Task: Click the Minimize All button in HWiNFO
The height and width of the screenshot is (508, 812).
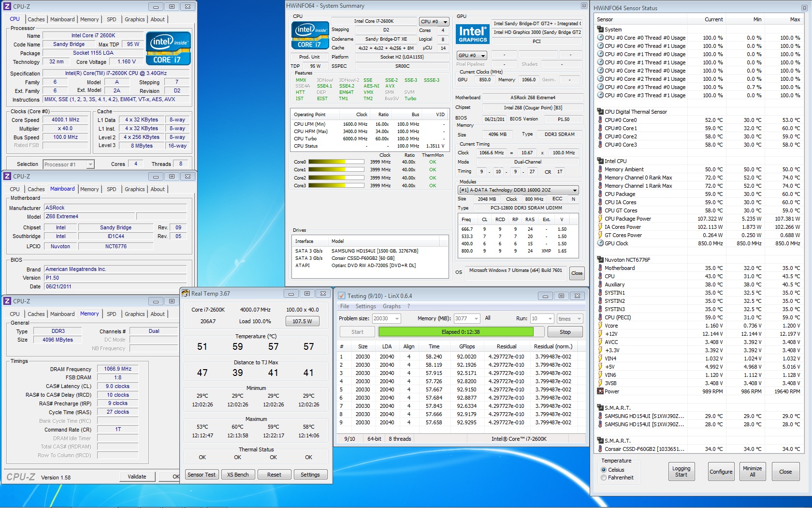Action: [753, 472]
